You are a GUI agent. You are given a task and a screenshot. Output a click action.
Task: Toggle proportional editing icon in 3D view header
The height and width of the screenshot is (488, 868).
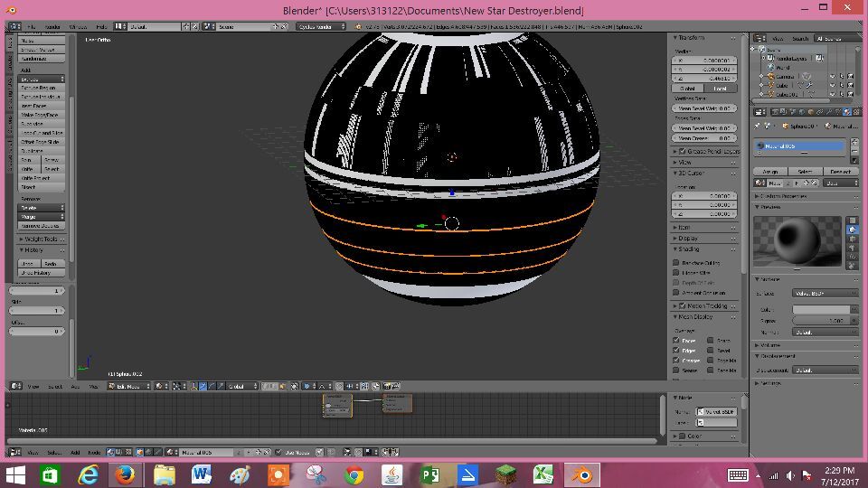pos(307,386)
